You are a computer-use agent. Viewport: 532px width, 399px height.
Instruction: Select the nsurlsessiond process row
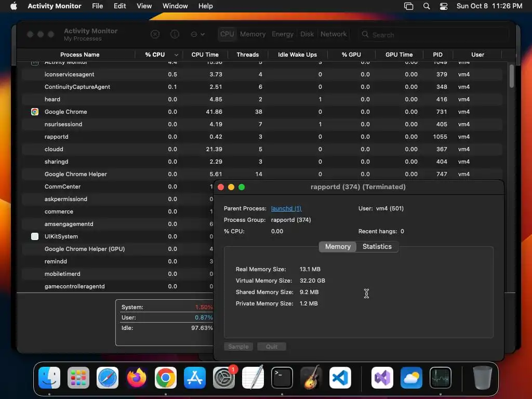[x=262, y=124]
